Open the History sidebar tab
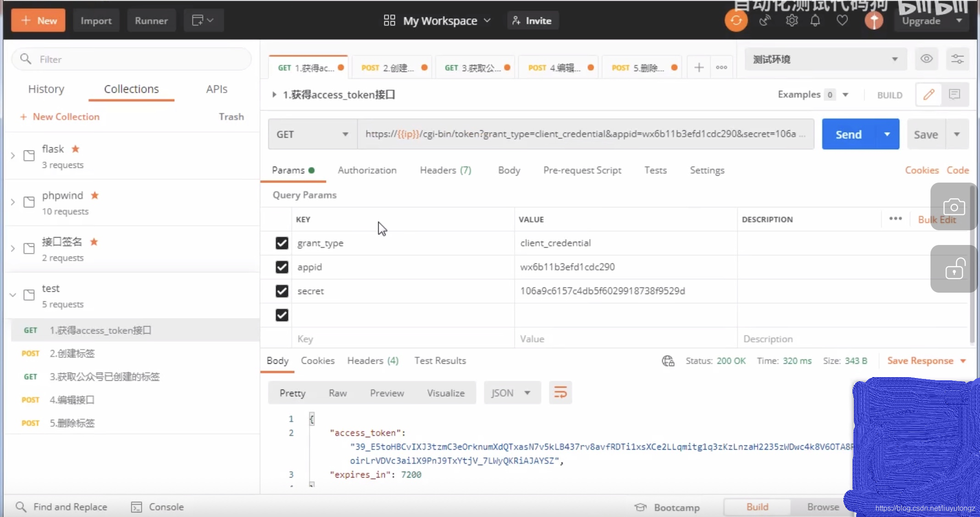The height and width of the screenshot is (517, 980). [x=46, y=89]
